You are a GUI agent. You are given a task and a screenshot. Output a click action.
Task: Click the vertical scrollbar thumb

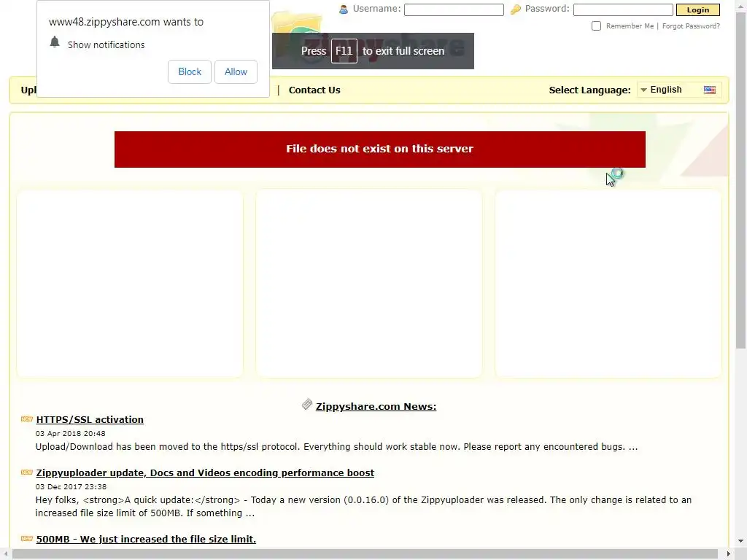pos(741,181)
